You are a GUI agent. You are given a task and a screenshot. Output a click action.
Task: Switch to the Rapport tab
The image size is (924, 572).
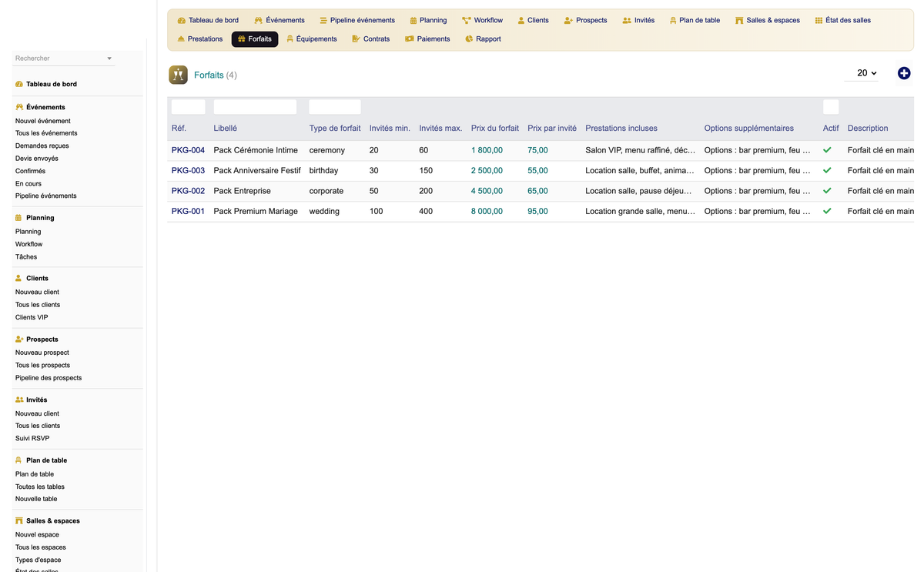pyautogui.click(x=483, y=38)
